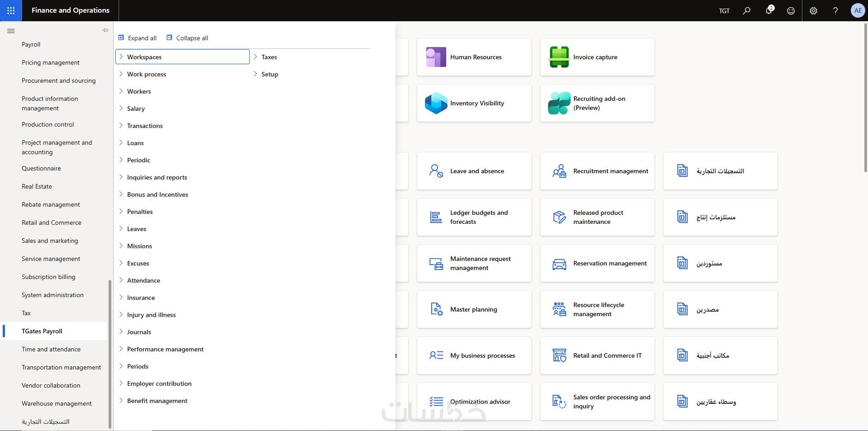
Task: Click the TGT company selector
Action: click(x=724, y=10)
